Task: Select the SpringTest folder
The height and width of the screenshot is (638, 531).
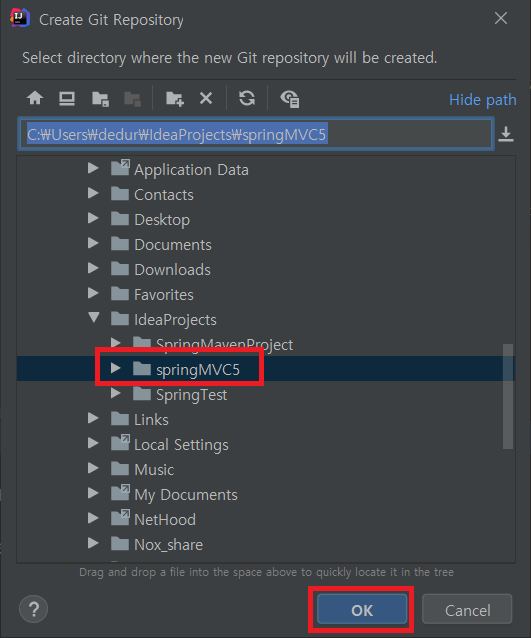Action: point(191,395)
